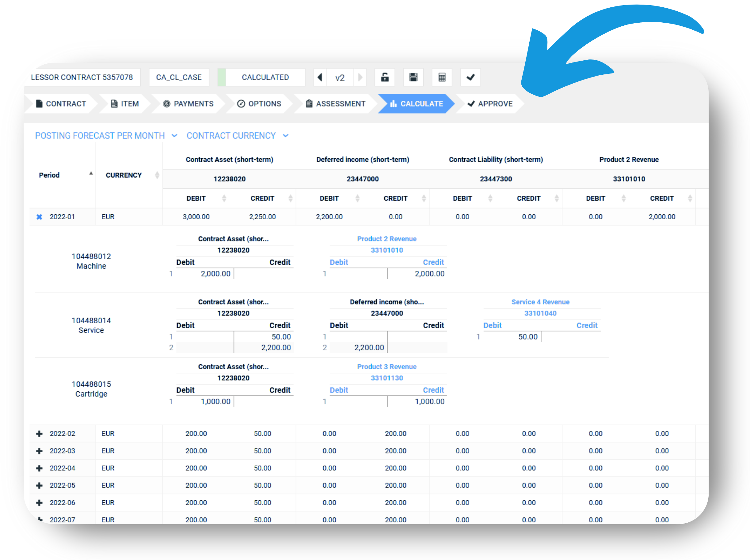Click the Service 4 Revenue account link
The width and height of the screenshot is (750, 560).
540,302
